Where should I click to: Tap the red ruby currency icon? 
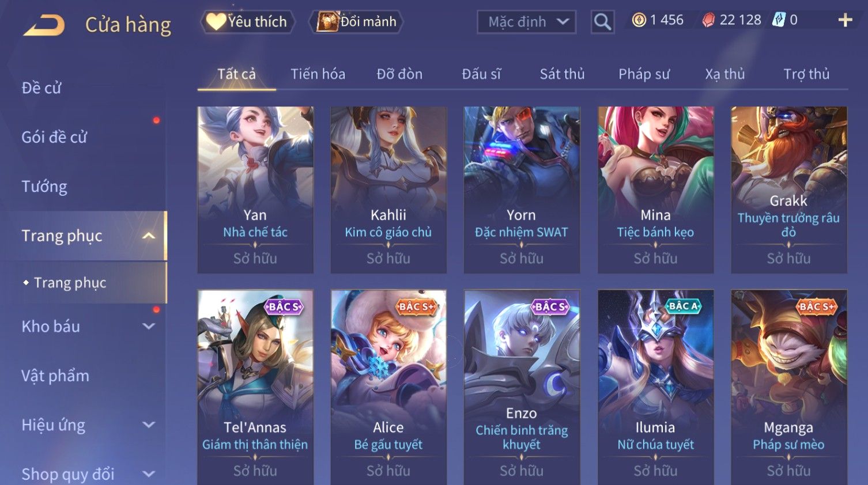coord(708,20)
